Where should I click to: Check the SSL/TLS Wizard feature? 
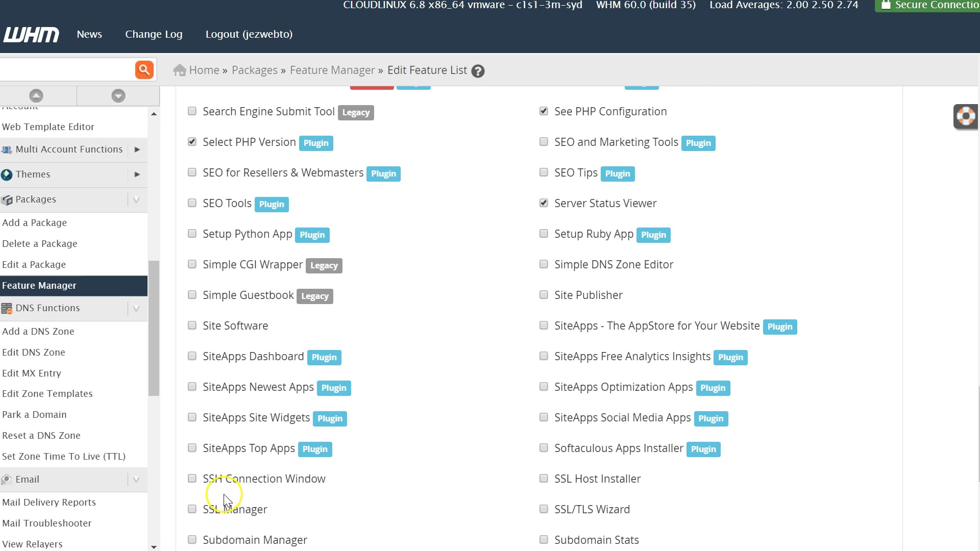[x=543, y=509]
